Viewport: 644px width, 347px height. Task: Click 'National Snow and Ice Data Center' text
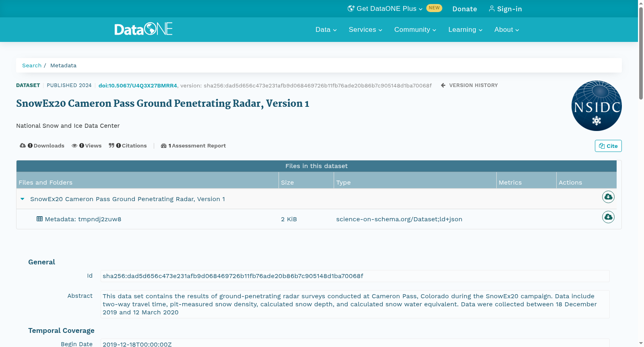click(x=68, y=126)
